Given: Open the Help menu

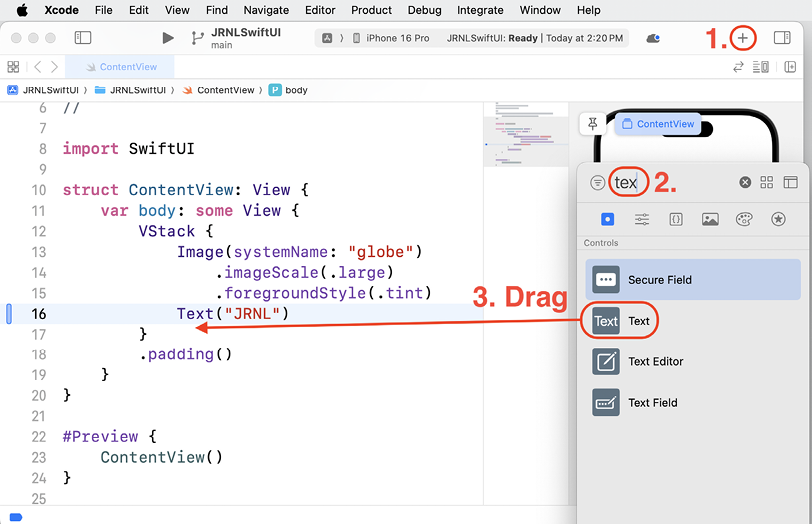Looking at the screenshot, I should click(x=589, y=10).
